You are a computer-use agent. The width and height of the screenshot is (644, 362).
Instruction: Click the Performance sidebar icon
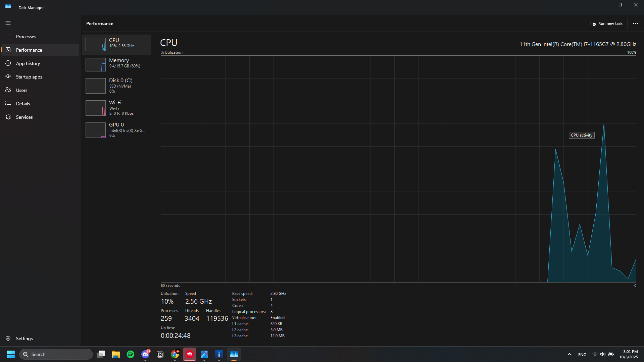8,50
